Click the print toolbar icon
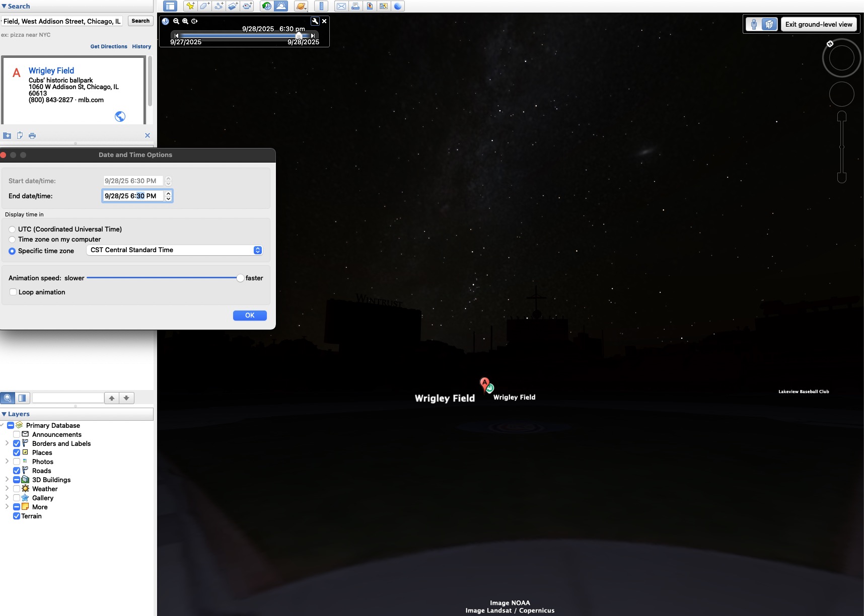The width and height of the screenshot is (864, 616). (x=355, y=6)
